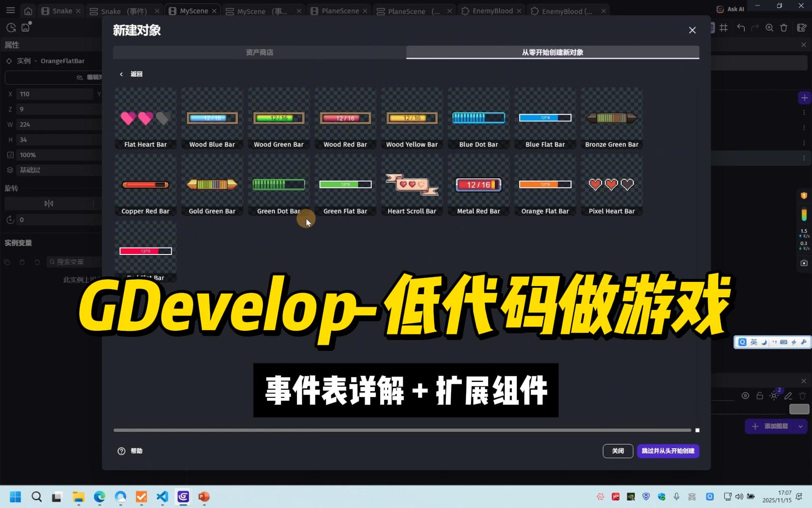This screenshot has width=812, height=508.
Task: Select the Wood Green Bar asset
Action: [279, 118]
